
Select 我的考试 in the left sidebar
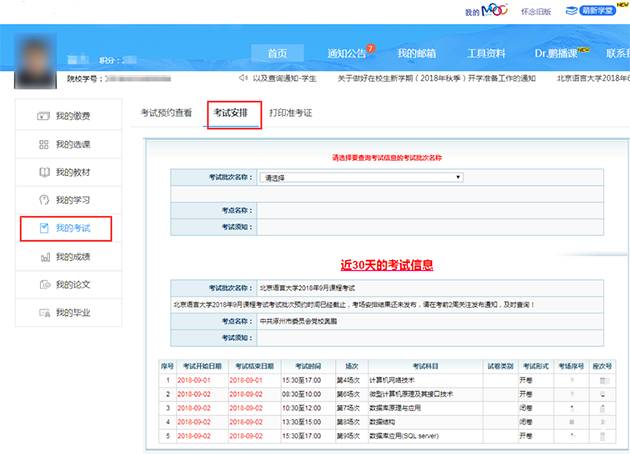click(66, 229)
